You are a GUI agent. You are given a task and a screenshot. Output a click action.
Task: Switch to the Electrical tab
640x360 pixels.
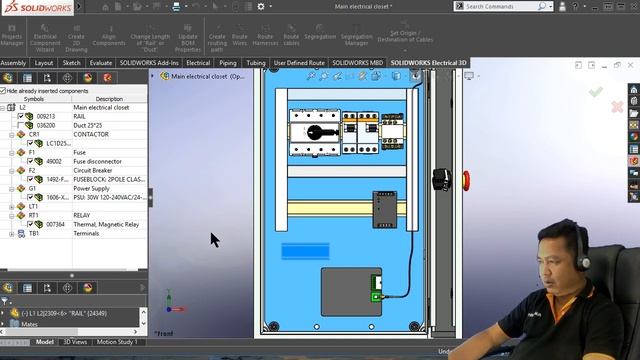click(x=198, y=63)
